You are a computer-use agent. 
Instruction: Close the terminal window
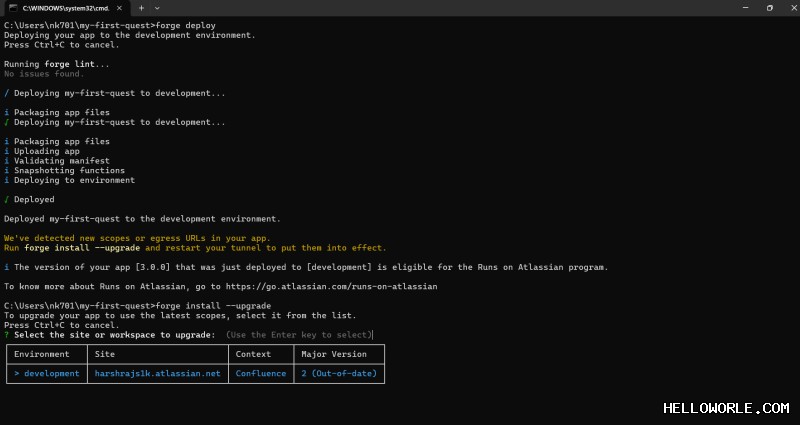coord(794,8)
